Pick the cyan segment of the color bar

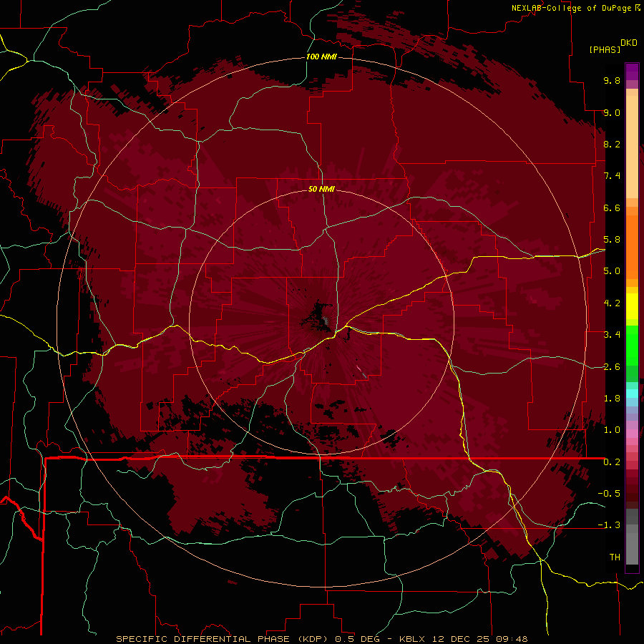632,393
